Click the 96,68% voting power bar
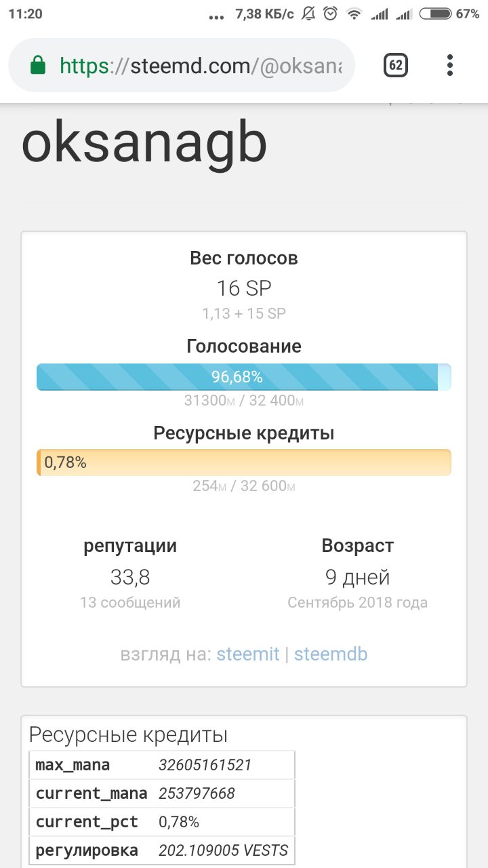 point(244,377)
